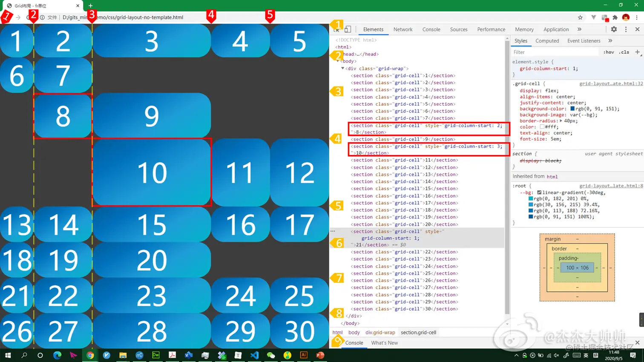Launch Microsoft Edge from taskbar

click(57, 355)
